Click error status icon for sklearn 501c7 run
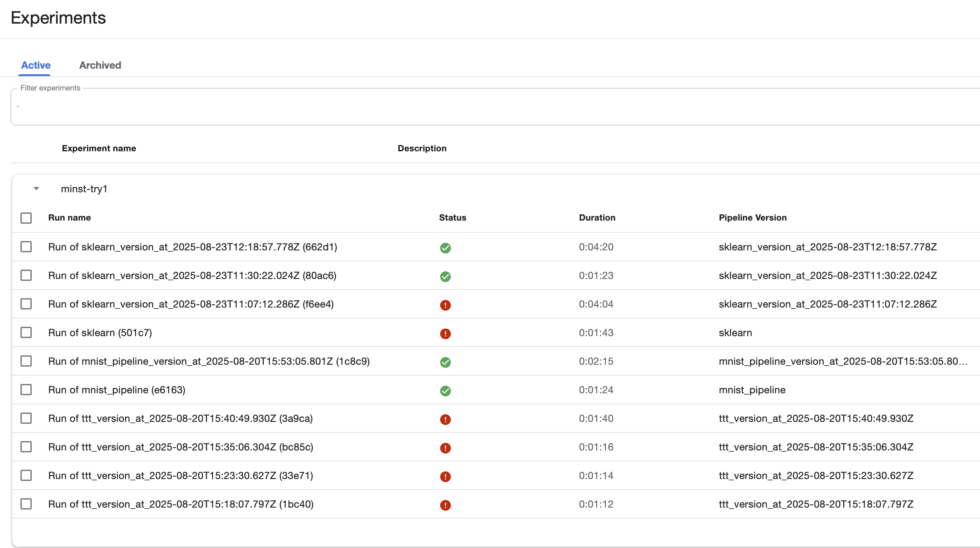This screenshot has height=548, width=980. pyautogui.click(x=445, y=333)
